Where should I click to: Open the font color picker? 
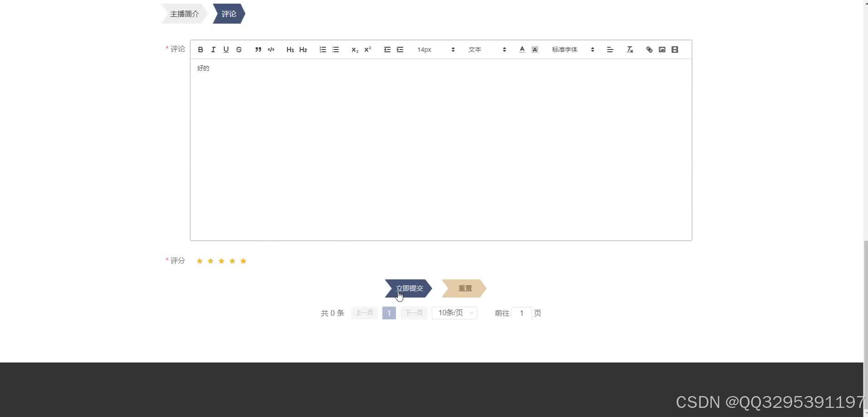[522, 50]
